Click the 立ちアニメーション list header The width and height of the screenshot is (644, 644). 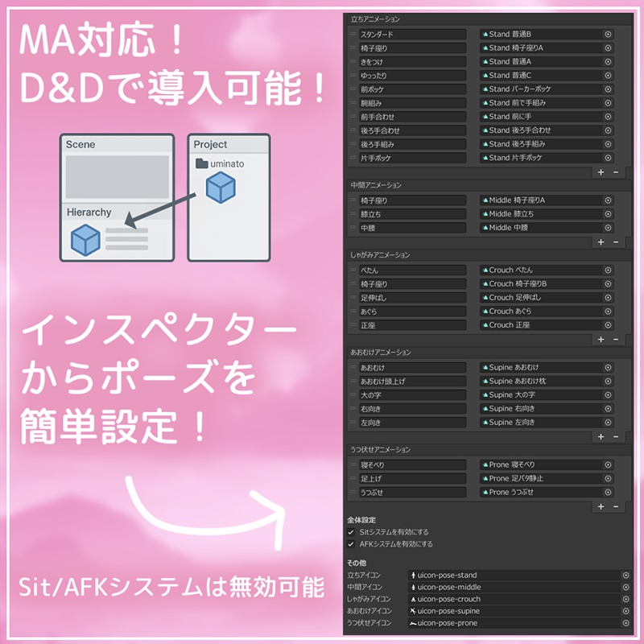[489, 19]
